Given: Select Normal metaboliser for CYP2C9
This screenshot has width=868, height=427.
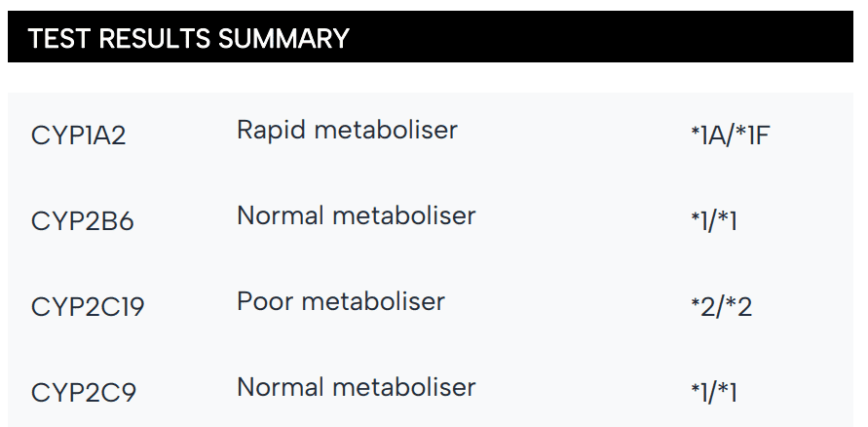Looking at the screenshot, I should [x=356, y=387].
